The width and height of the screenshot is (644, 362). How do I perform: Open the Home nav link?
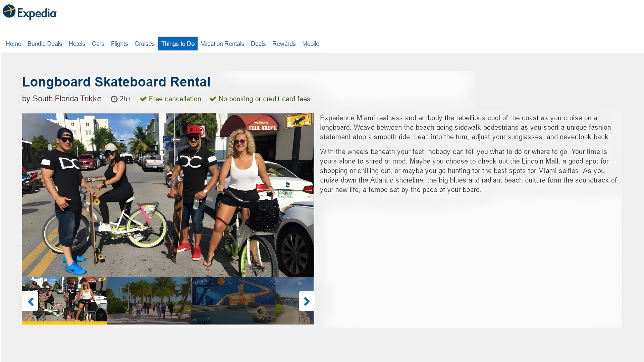click(x=13, y=44)
